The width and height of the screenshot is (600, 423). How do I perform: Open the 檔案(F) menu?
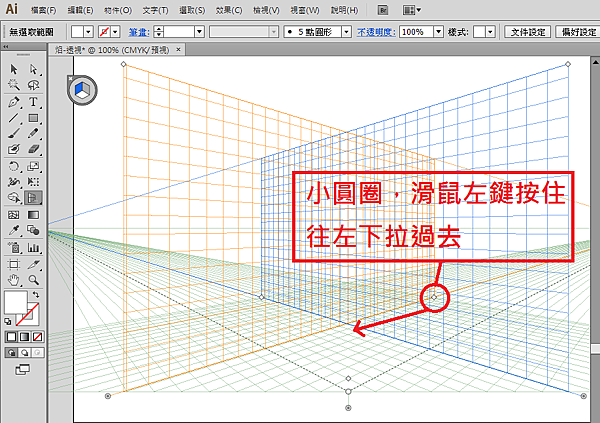tap(43, 10)
